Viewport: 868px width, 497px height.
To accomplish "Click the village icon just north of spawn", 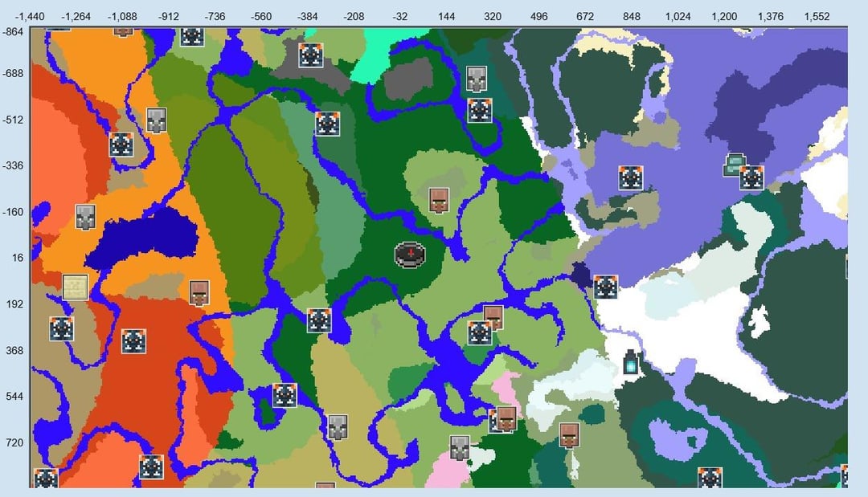I will [x=438, y=200].
